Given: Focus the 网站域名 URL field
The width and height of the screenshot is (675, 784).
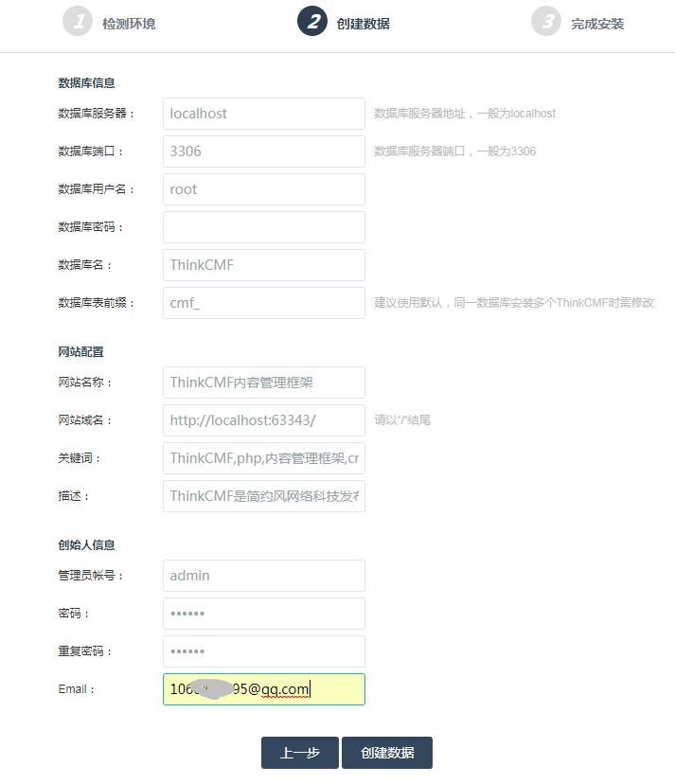Looking at the screenshot, I should [x=264, y=420].
